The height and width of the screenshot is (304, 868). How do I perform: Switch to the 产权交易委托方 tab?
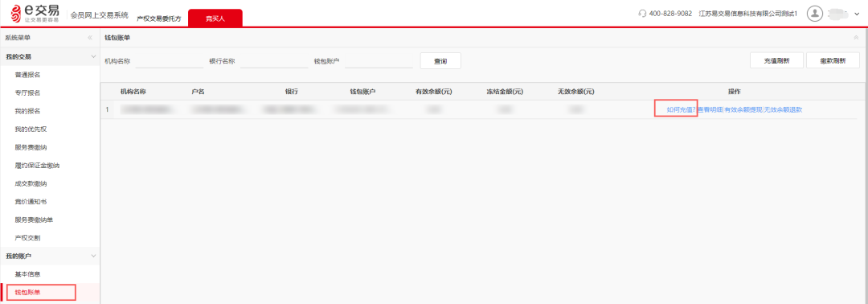click(x=159, y=18)
